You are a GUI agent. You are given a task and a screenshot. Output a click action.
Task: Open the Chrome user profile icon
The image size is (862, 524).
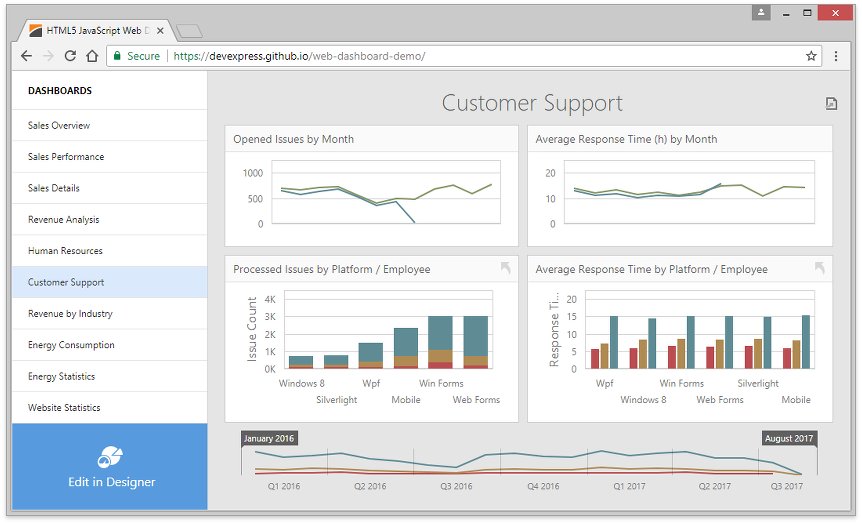761,12
